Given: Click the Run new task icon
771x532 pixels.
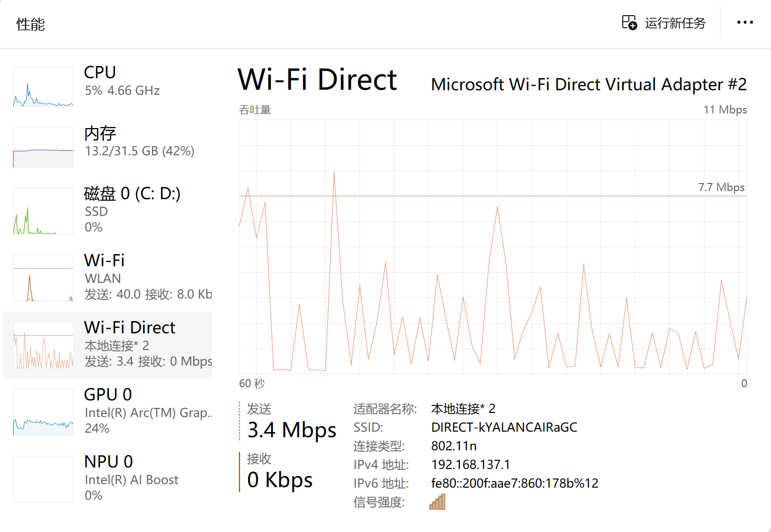Looking at the screenshot, I should [629, 23].
